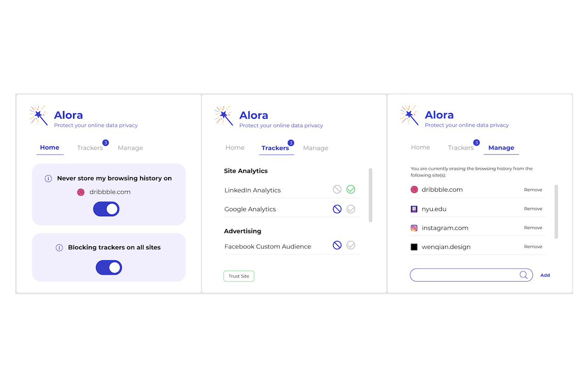
Task: Click Add next to the search field
Action: click(545, 275)
